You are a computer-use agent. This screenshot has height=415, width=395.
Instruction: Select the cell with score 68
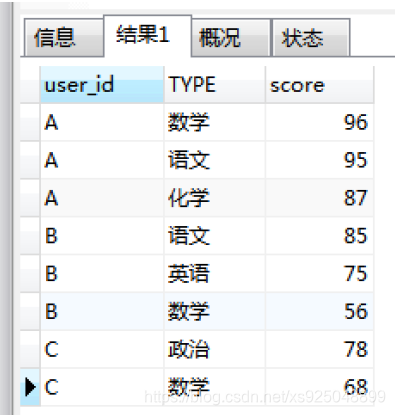(320, 387)
